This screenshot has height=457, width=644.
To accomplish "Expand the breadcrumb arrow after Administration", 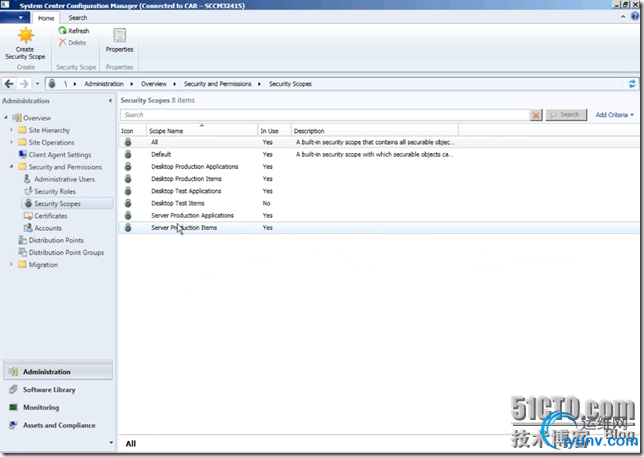I will coord(132,84).
